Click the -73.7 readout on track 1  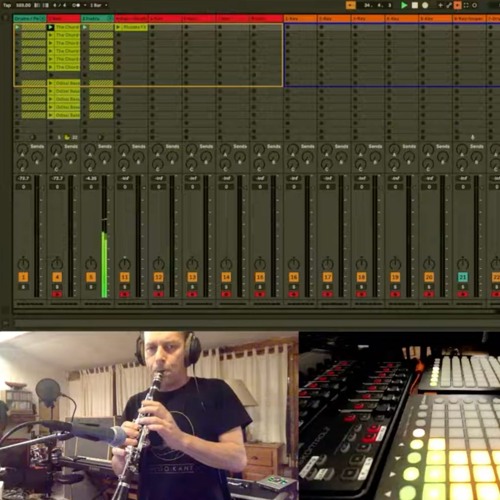coord(23,179)
